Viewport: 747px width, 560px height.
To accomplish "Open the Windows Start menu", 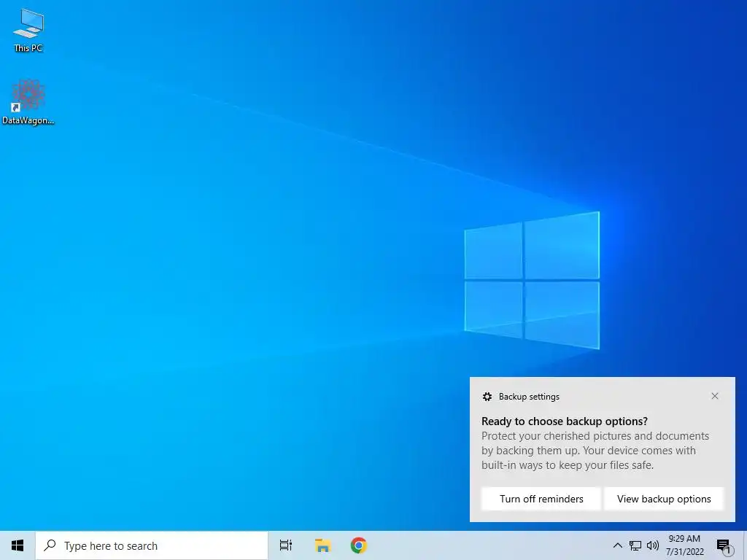I will pos(18,545).
